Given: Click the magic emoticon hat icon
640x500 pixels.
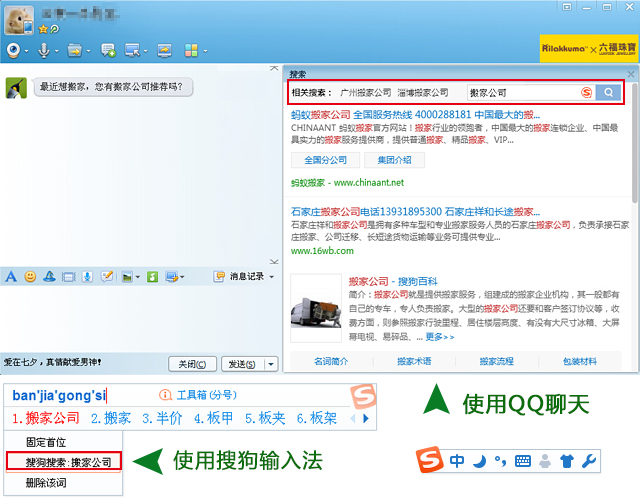Looking at the screenshot, I should tap(49, 277).
